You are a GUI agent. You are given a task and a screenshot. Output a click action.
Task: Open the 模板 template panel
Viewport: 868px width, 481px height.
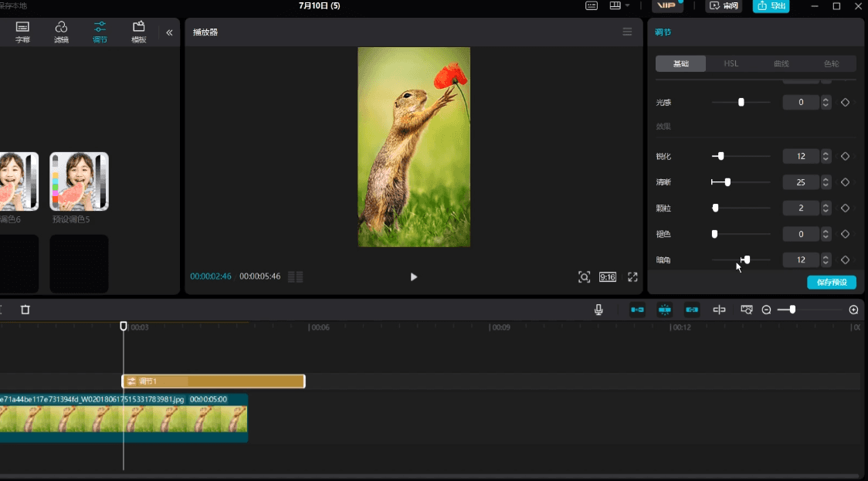tap(138, 32)
